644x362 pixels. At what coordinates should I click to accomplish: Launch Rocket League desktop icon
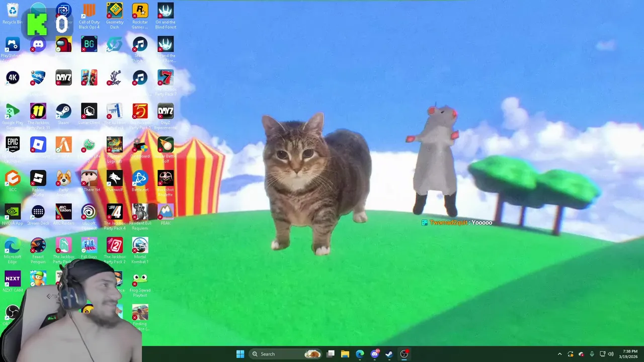38,77
